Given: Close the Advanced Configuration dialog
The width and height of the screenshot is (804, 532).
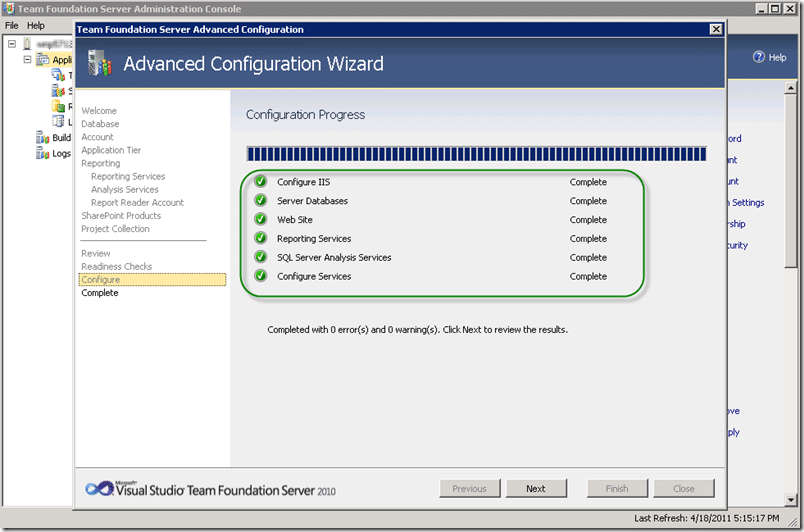Looking at the screenshot, I should click(x=716, y=29).
